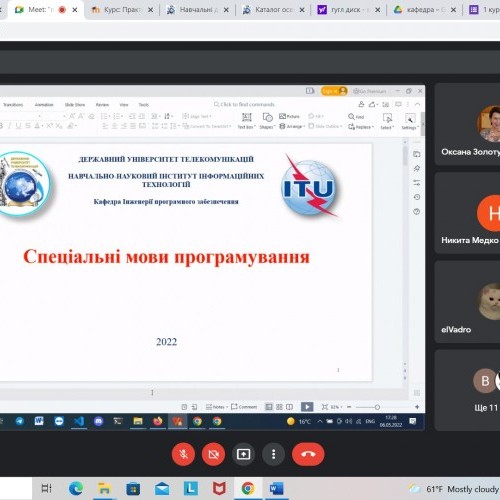Image resolution: width=500 pixels, height=500 pixels.
Task: Open Meet's three-dot more options
Action: (273, 454)
